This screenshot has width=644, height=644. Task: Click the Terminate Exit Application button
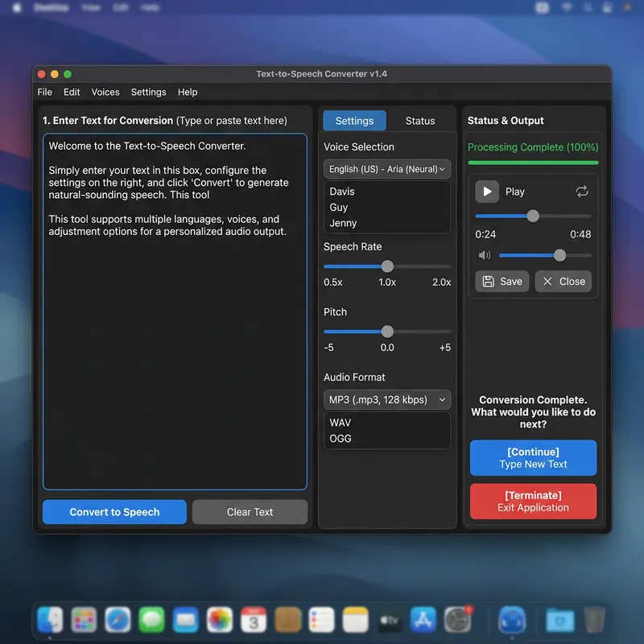(533, 502)
